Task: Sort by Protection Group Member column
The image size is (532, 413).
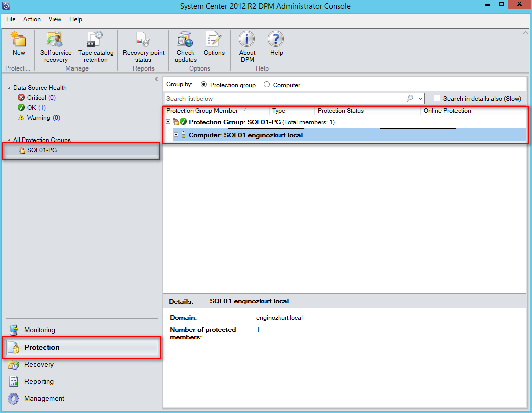Action: (216, 111)
